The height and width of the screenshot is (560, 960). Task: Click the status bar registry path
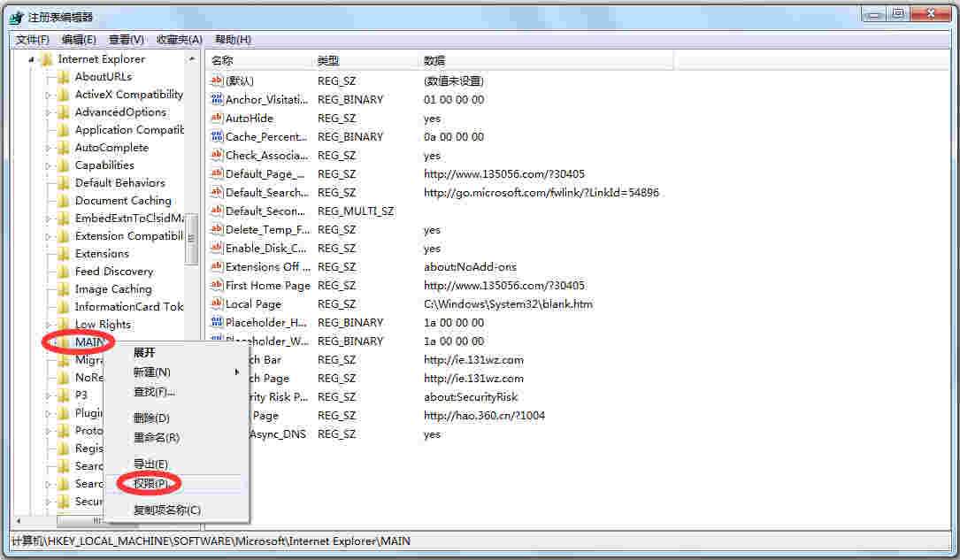211,541
